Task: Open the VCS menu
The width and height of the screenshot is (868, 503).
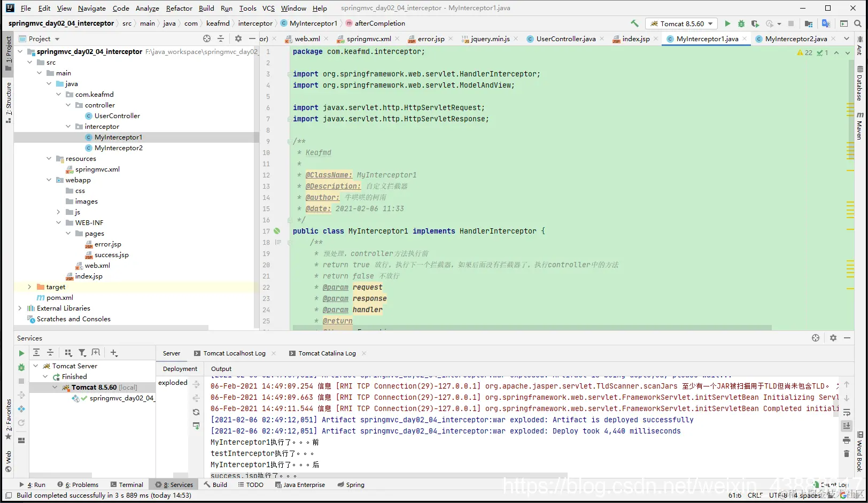Action: point(268,8)
